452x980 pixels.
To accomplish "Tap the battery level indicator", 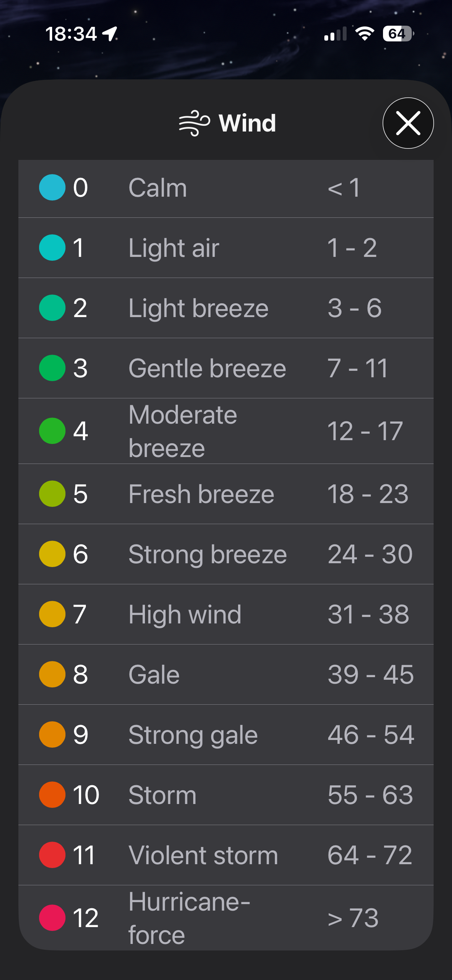I will pos(398,34).
